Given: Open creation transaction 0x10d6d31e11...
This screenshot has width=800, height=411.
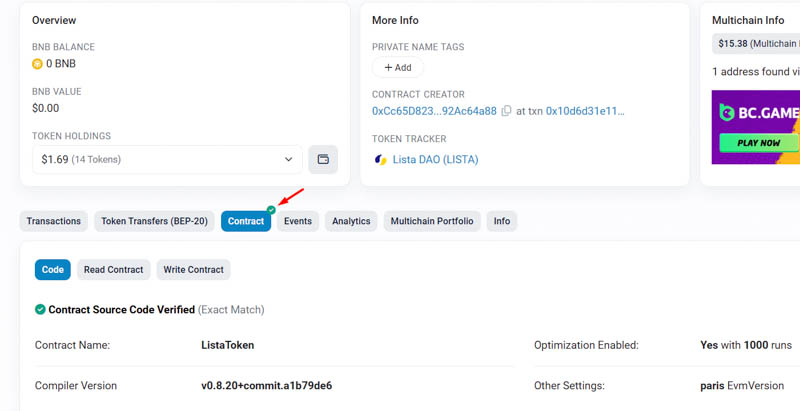Looking at the screenshot, I should (585, 111).
